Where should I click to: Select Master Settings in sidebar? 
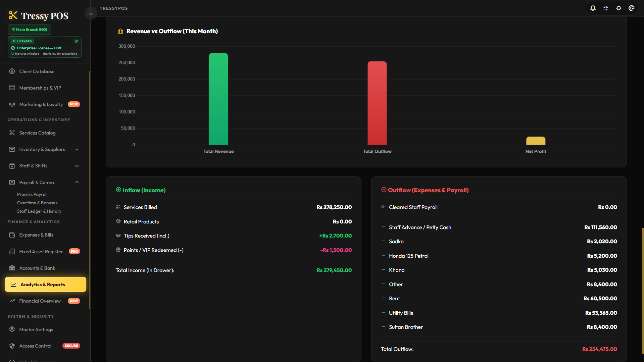(46, 329)
